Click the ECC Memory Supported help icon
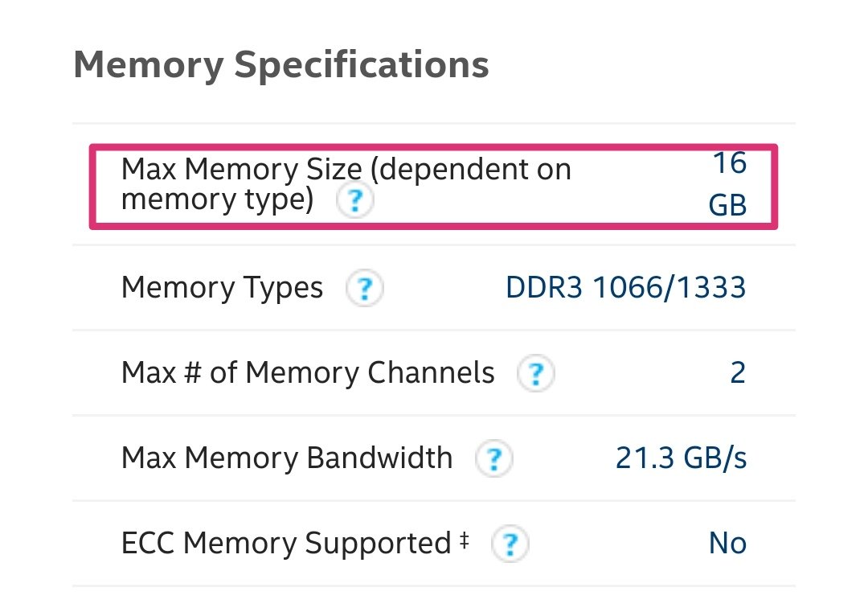 pyautogui.click(x=510, y=544)
